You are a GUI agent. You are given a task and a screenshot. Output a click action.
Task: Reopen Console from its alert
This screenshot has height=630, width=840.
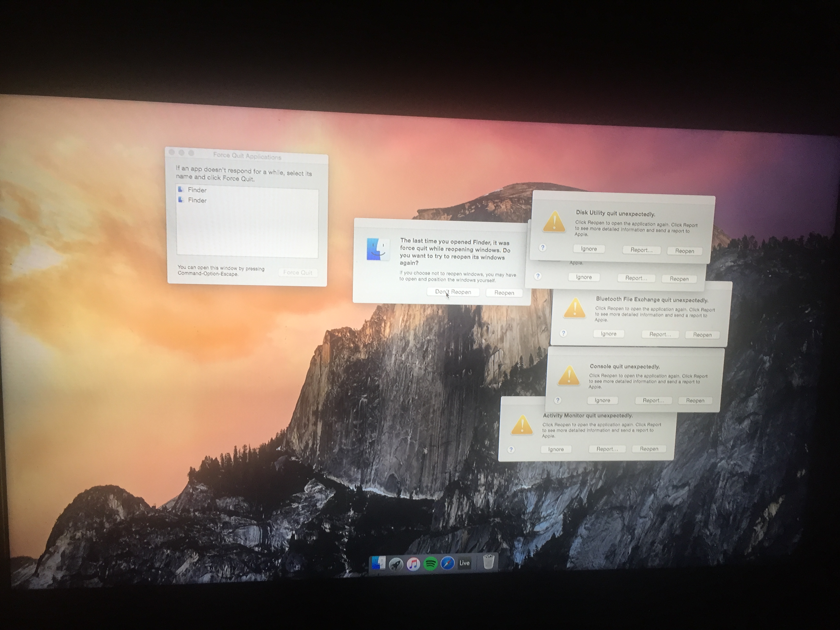(695, 400)
